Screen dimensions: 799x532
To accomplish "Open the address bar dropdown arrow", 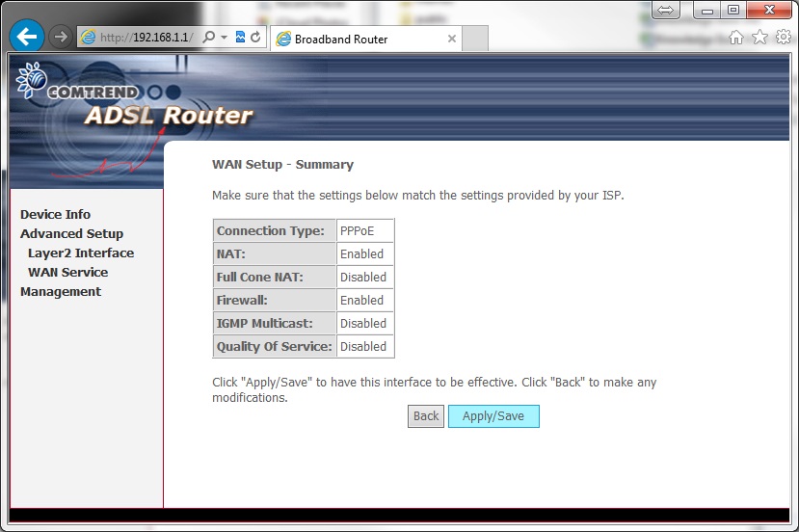I will [x=224, y=38].
